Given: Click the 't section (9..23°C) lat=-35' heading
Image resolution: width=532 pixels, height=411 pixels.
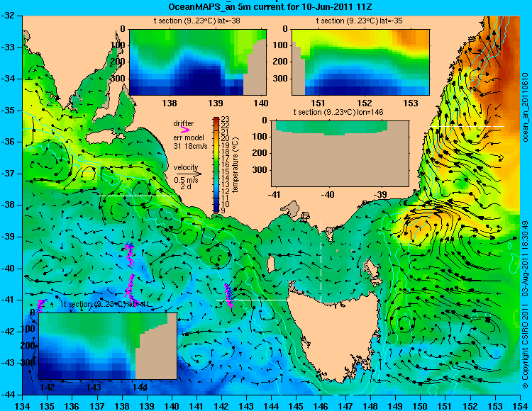Looking at the screenshot, I should [360, 21].
